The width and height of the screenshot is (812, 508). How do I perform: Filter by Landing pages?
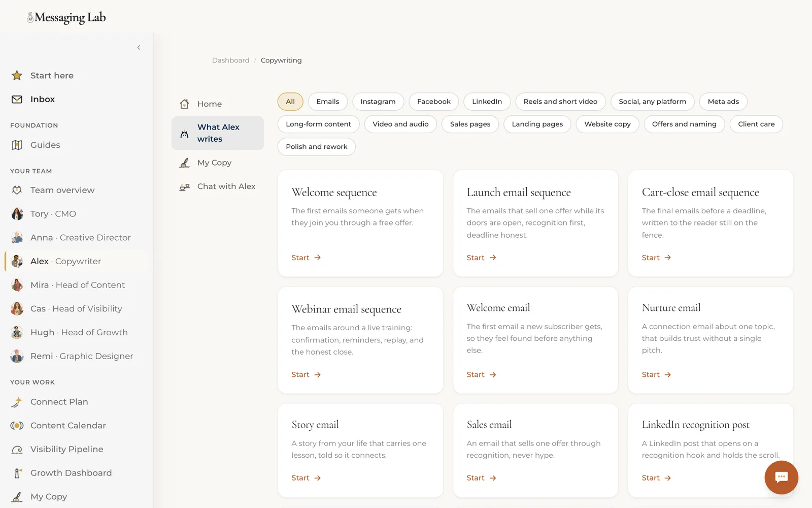click(537, 124)
